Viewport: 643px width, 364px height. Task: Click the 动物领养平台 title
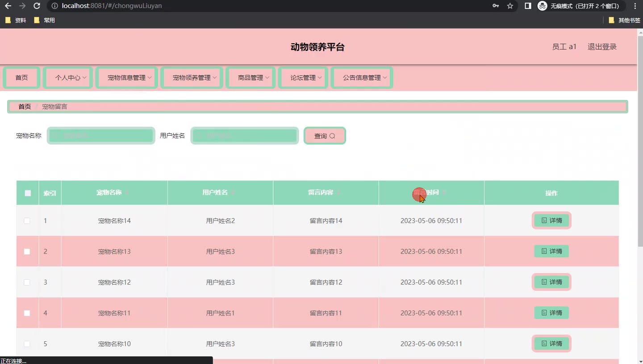317,47
